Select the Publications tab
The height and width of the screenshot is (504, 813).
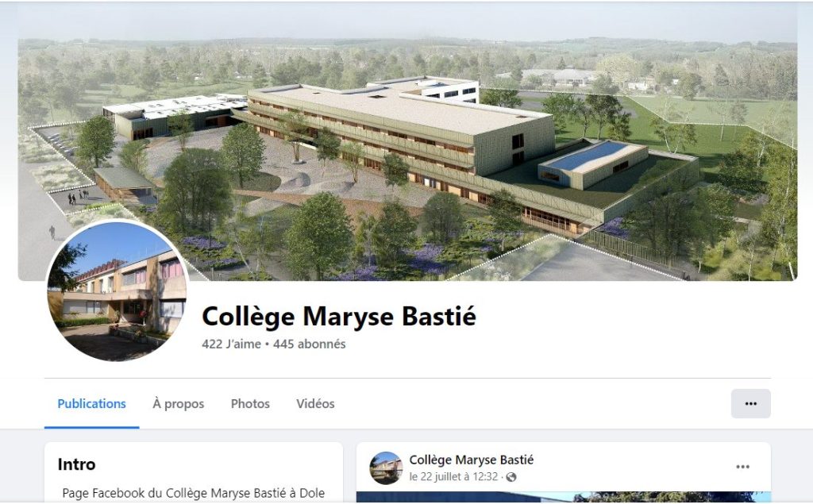tap(92, 404)
